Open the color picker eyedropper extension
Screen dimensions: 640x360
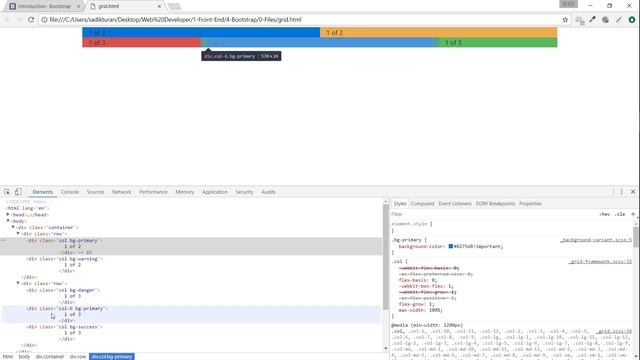click(592, 20)
